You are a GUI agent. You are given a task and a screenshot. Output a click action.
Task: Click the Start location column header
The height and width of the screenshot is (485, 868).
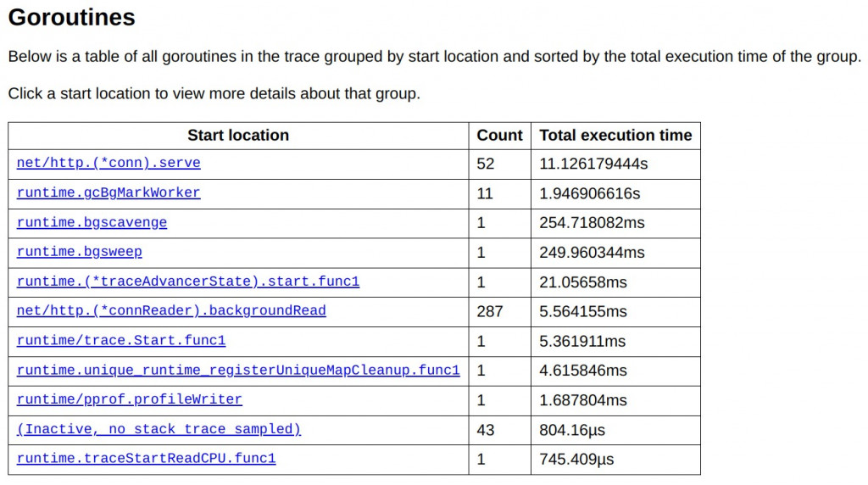tap(238, 136)
